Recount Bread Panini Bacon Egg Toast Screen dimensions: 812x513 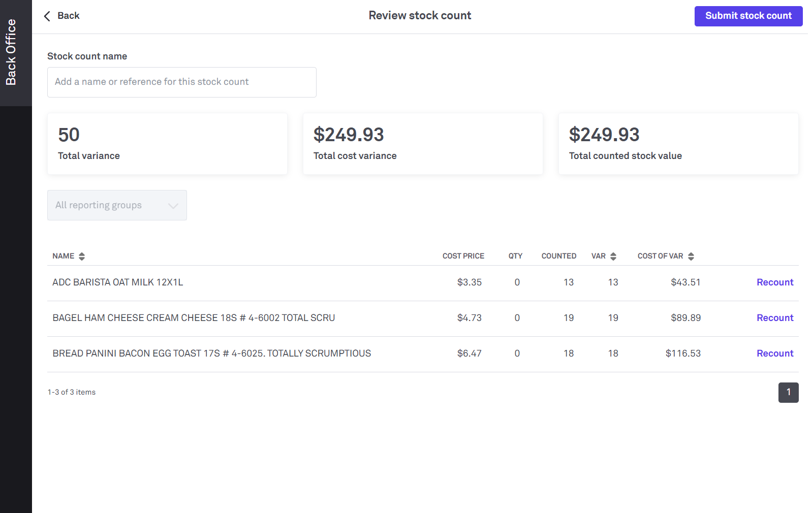774,354
